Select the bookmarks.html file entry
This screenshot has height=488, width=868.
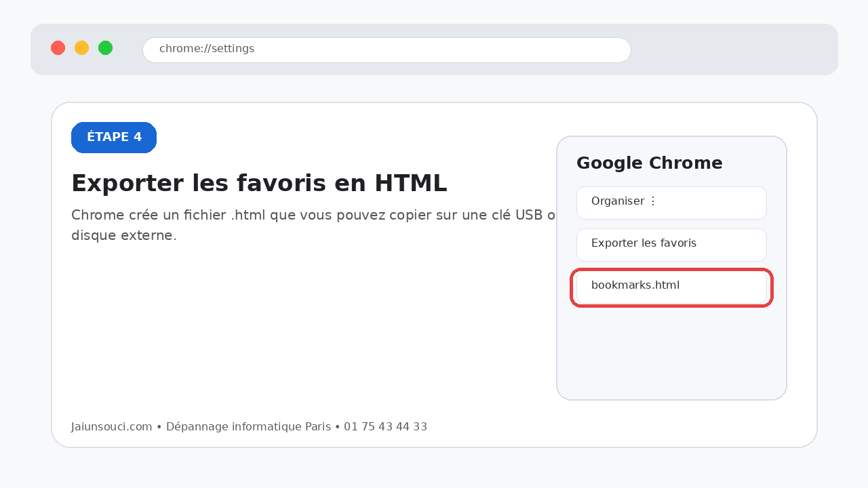pyautogui.click(x=671, y=287)
